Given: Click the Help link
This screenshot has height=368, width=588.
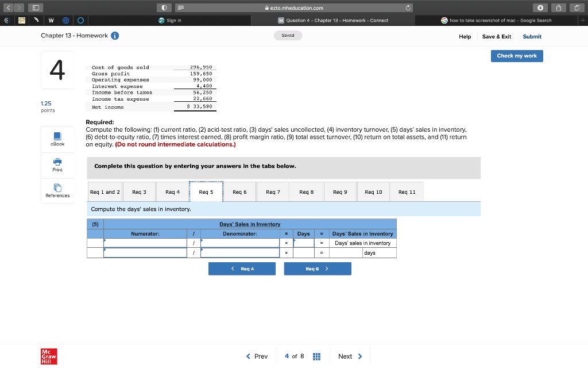Looking at the screenshot, I should pyautogui.click(x=465, y=36).
